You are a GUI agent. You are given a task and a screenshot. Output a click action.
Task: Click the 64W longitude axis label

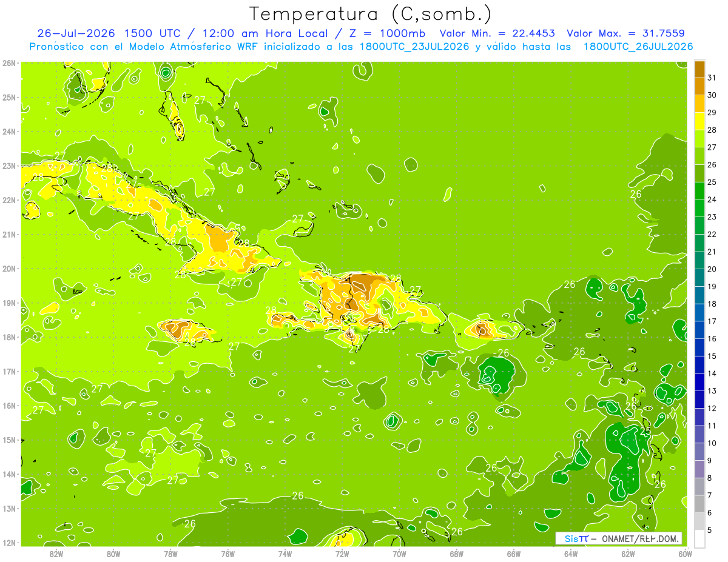point(571,554)
